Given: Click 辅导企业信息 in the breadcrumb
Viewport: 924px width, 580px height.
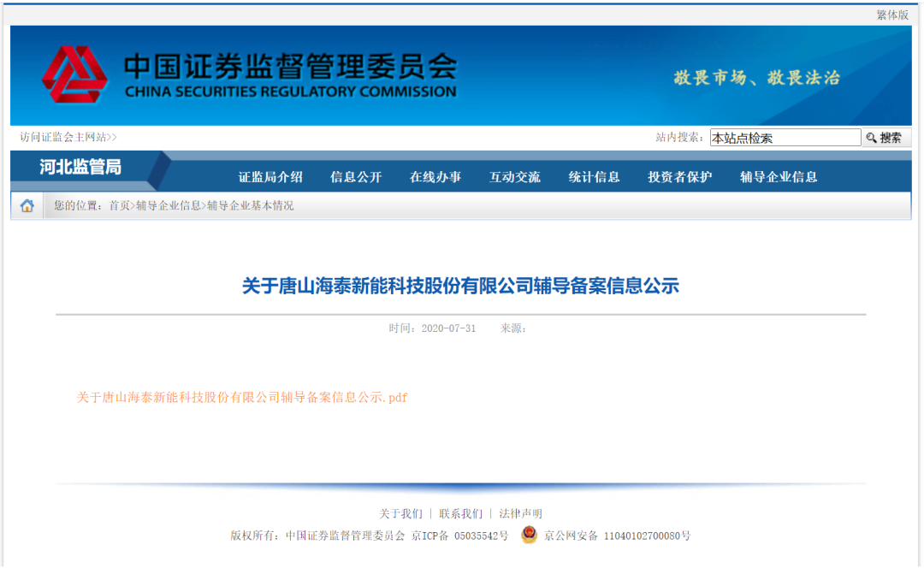Looking at the screenshot, I should 168,205.
